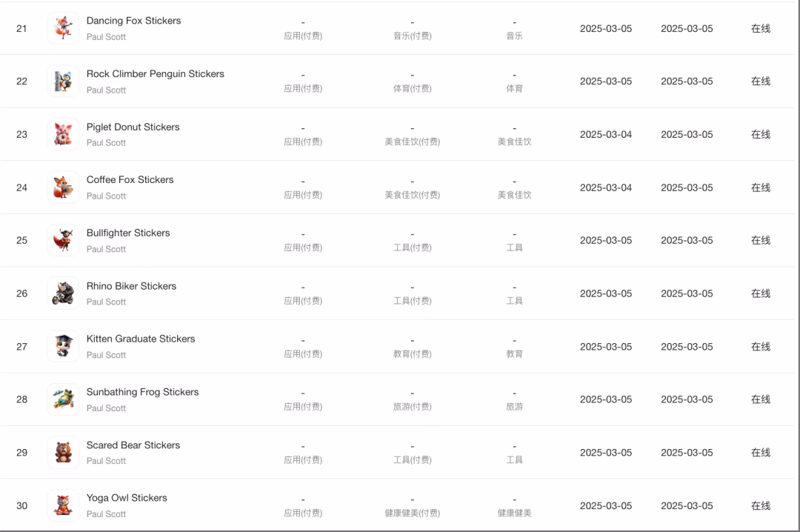Click the Rock Climber Penguin sticker icon
The image size is (800, 532).
click(x=63, y=82)
